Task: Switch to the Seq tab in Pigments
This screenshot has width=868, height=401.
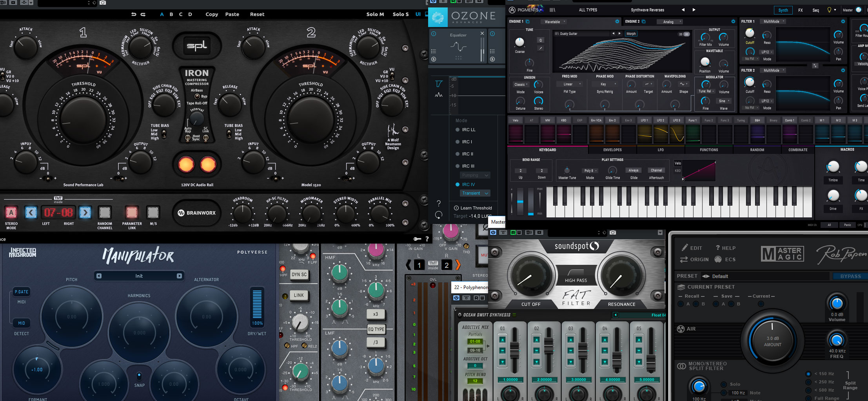Action: (816, 10)
